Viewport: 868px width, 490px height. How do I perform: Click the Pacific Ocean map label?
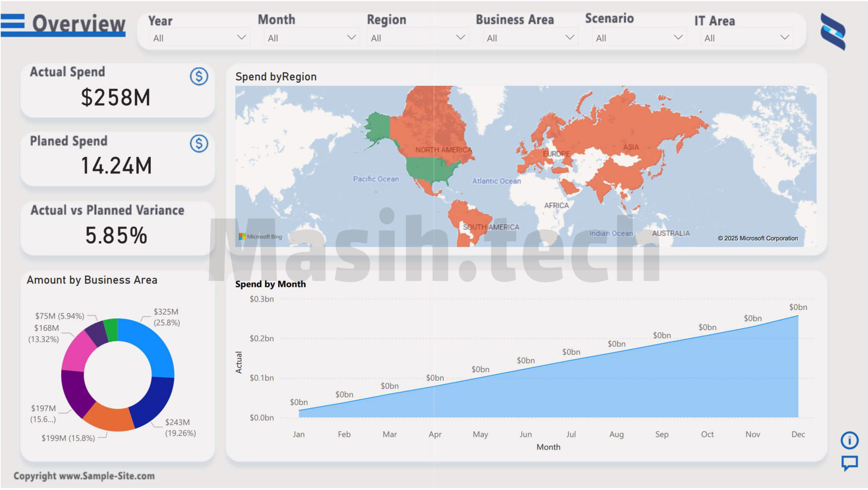point(376,179)
